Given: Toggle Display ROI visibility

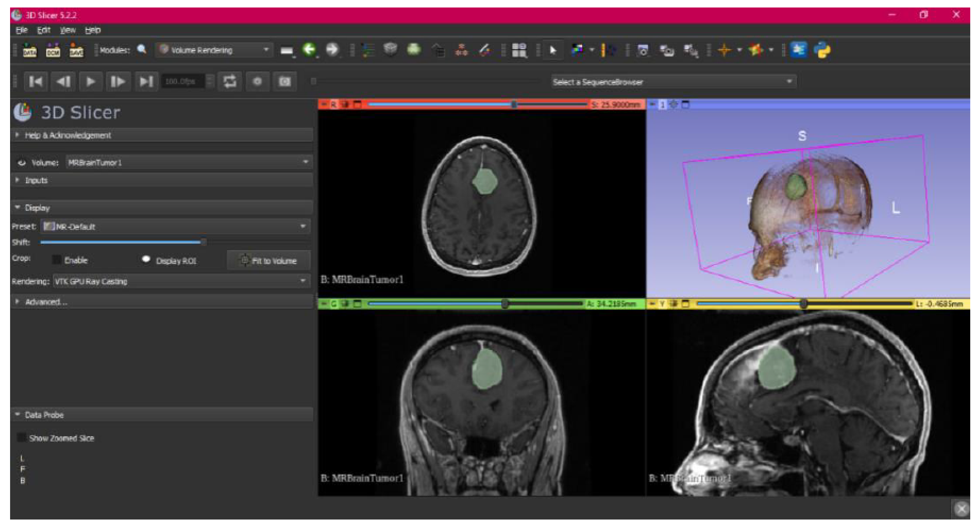Looking at the screenshot, I should click(146, 260).
